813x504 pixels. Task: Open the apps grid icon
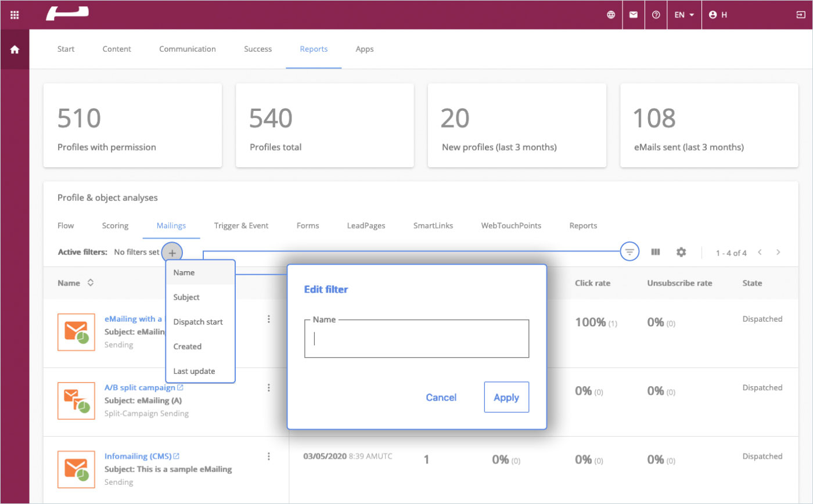click(x=15, y=15)
